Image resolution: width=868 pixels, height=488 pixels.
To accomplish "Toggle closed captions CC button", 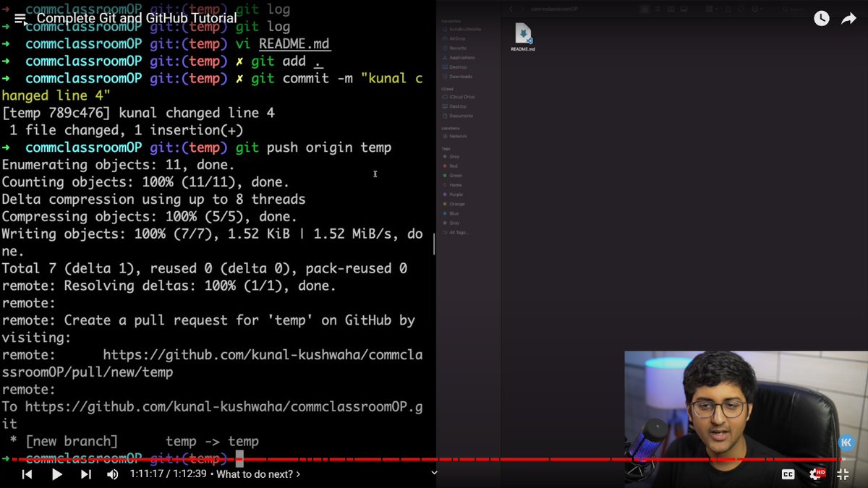I will click(788, 474).
